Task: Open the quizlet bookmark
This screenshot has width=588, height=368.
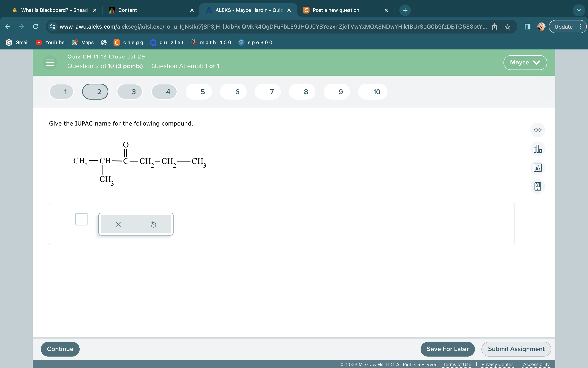Action: click(x=167, y=42)
